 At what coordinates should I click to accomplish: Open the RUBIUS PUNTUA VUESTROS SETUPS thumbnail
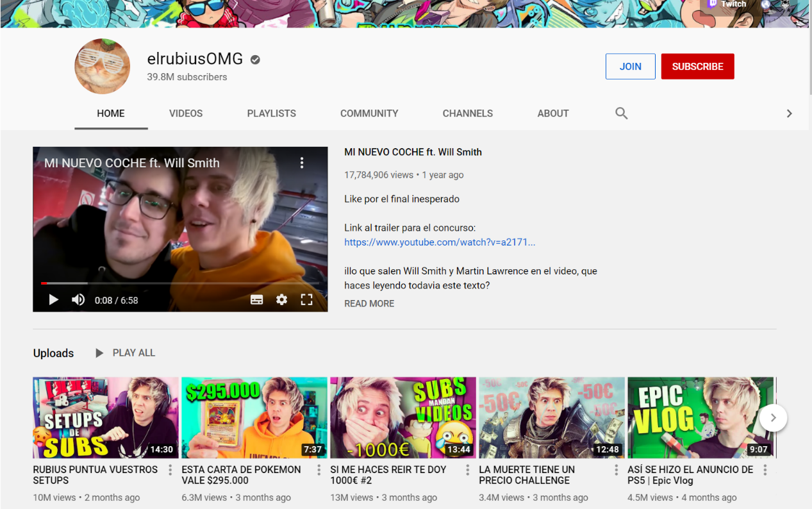click(x=106, y=417)
